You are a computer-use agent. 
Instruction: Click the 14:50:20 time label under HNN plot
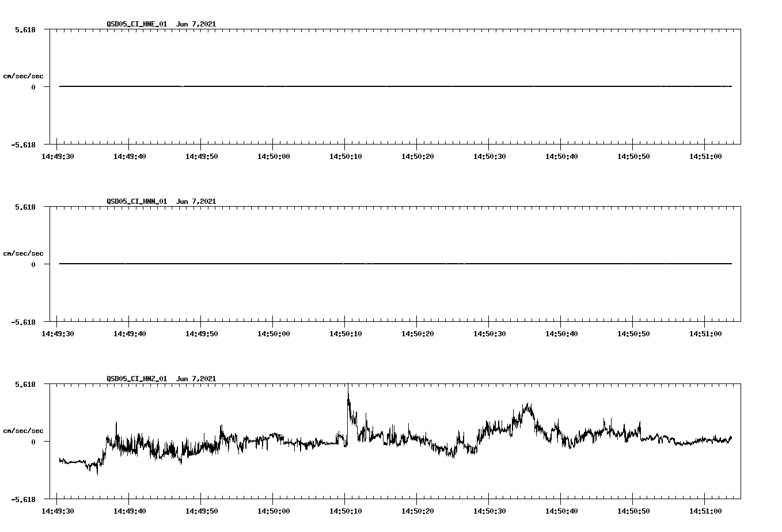click(x=417, y=334)
